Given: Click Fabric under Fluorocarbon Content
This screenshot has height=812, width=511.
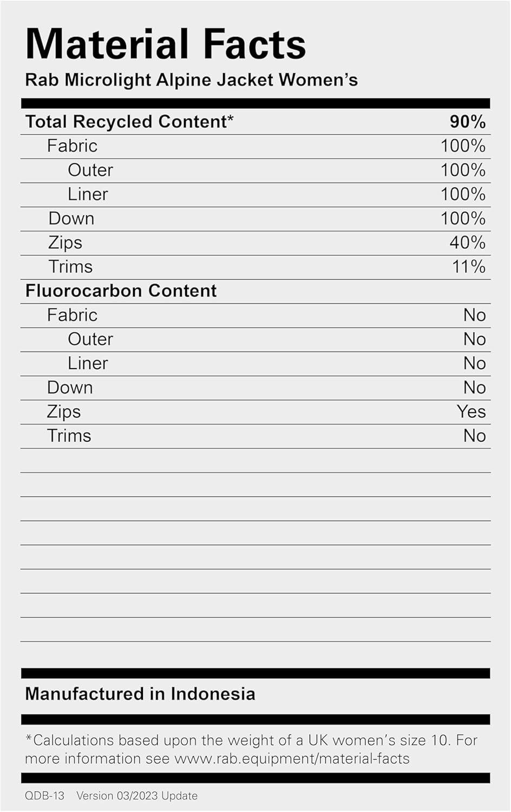Looking at the screenshot, I should click(72, 315).
